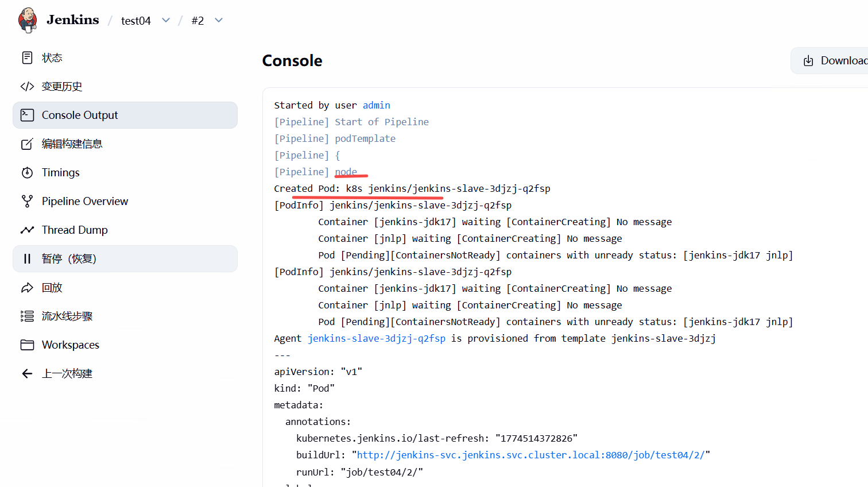Go to 上一次构建 in the sidebar
Image resolution: width=868 pixels, height=487 pixels.
click(125, 373)
